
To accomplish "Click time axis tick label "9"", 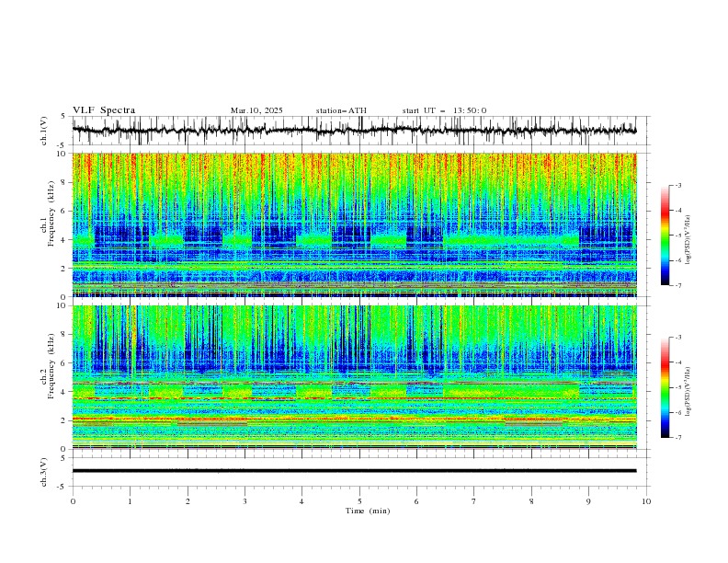I will coord(588,501).
